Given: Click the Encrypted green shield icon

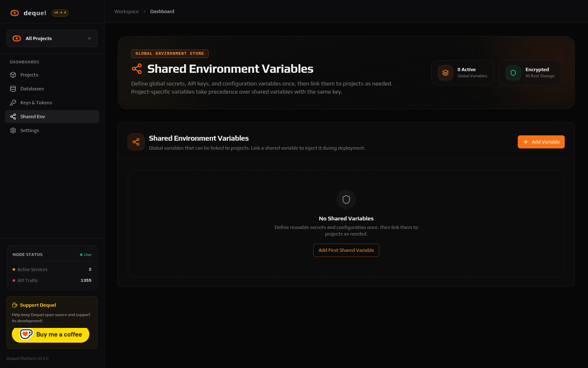Looking at the screenshot, I should point(513,73).
